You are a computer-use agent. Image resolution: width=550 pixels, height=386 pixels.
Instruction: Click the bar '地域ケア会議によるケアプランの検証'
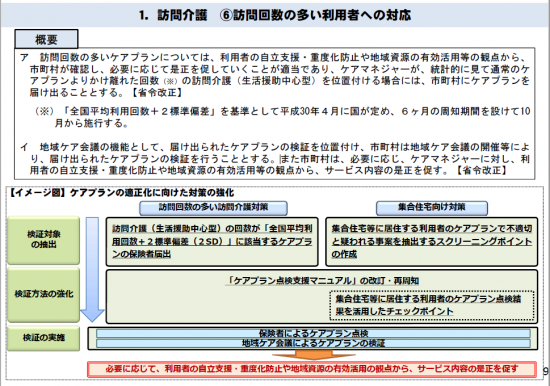[313, 343]
